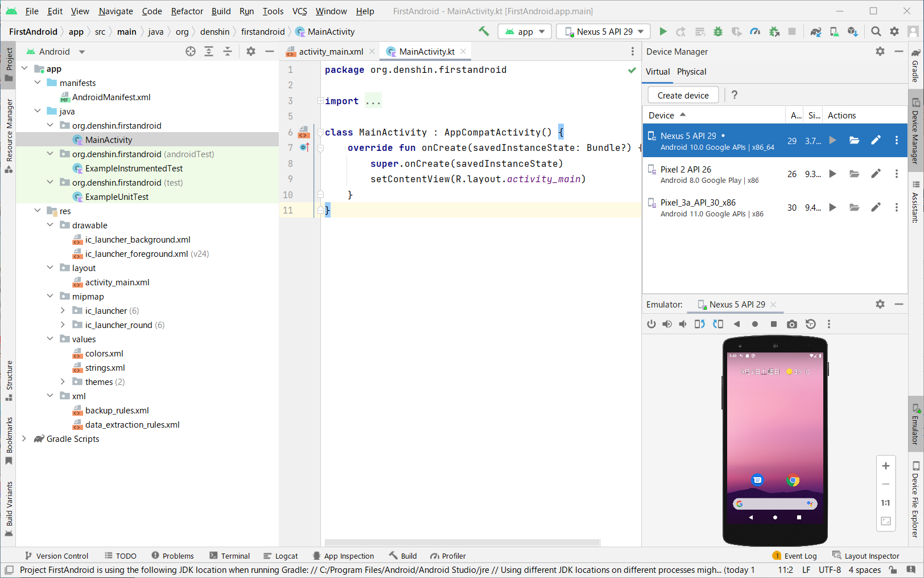Collapse the res folder in Project view
The image size is (924, 578).
pos(37,211)
